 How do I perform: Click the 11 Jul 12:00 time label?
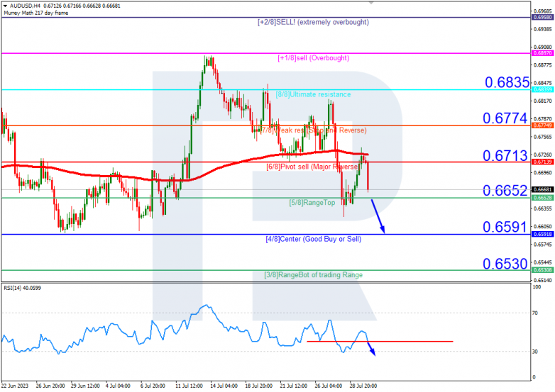point(189,386)
